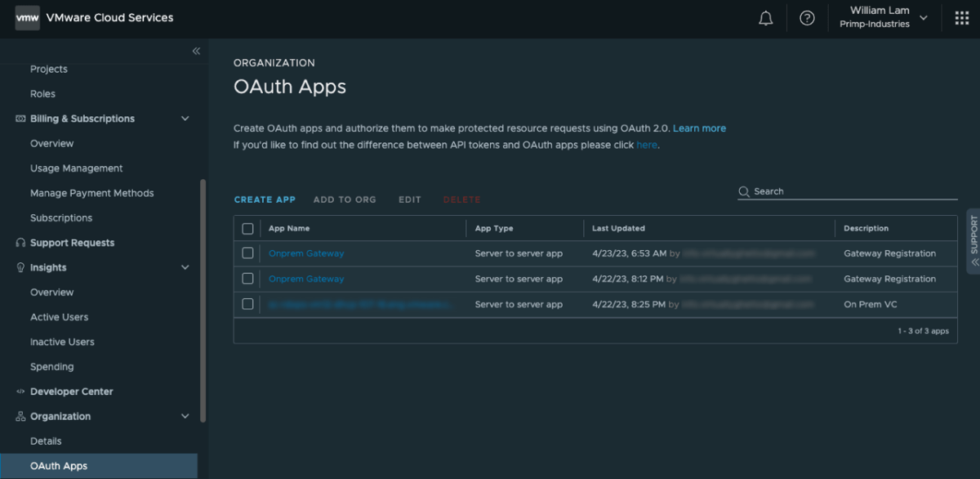Image resolution: width=980 pixels, height=479 pixels.
Task: Click the 'here' link about API tokens
Action: (x=647, y=145)
